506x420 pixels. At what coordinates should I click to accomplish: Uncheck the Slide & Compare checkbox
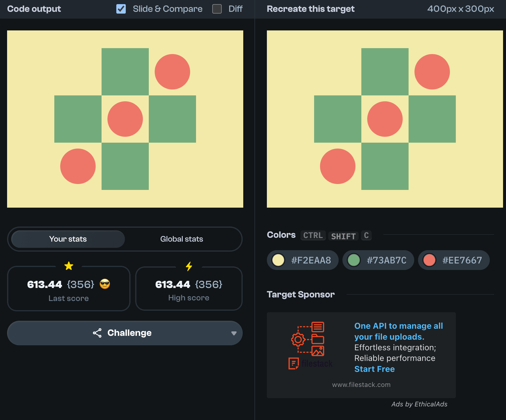[x=121, y=9]
